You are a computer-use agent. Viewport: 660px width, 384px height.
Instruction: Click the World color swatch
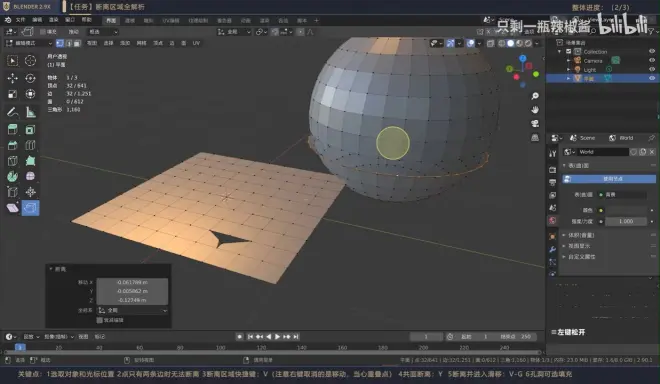point(626,210)
